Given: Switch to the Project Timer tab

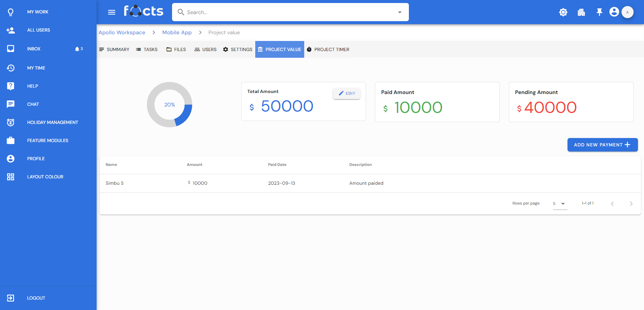Looking at the screenshot, I should pos(328,49).
